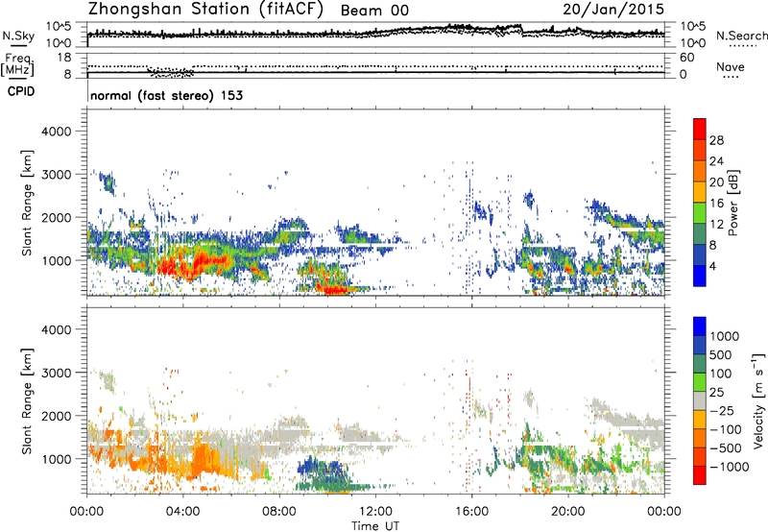Click the solid line sample under N.Sky
768x532 pixels.
(18, 45)
